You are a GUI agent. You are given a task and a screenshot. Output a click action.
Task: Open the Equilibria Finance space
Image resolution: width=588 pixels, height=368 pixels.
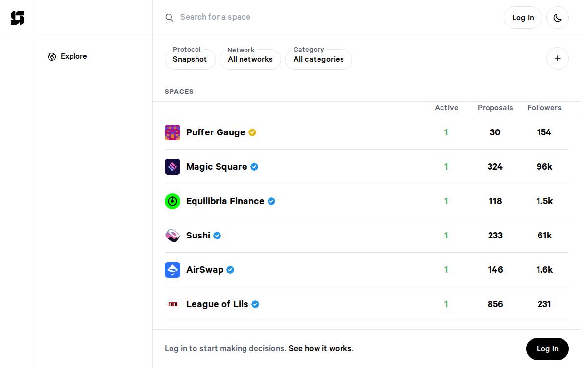(225, 201)
